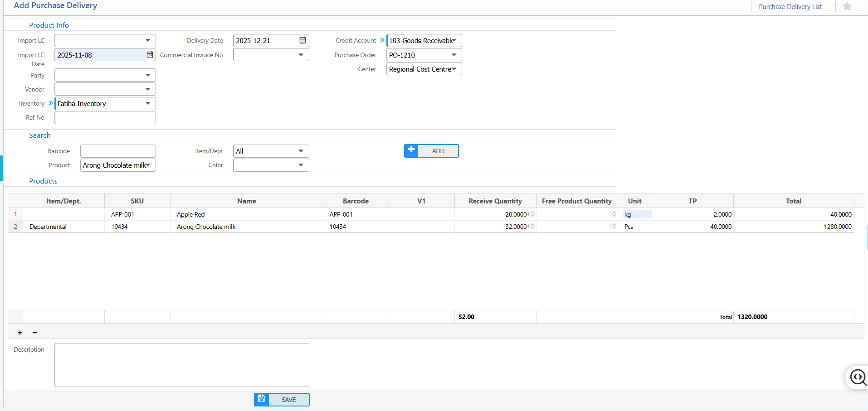Adjust Receive Quantity stepper for Apple Red
Viewport: 868px width, 411px height.
click(x=532, y=214)
